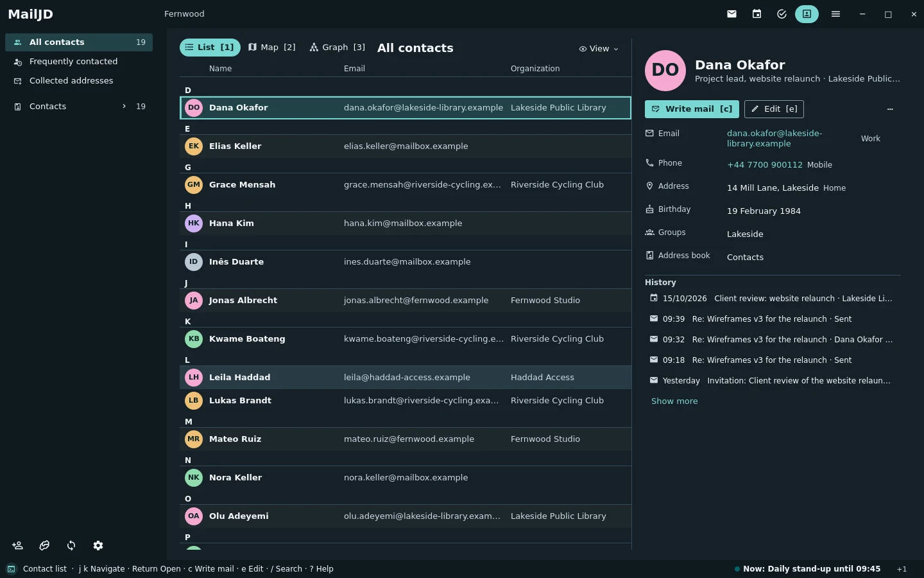Click the ID avatar beside Inês Duarte
Viewport: 924px width, 578px height.
(194, 262)
